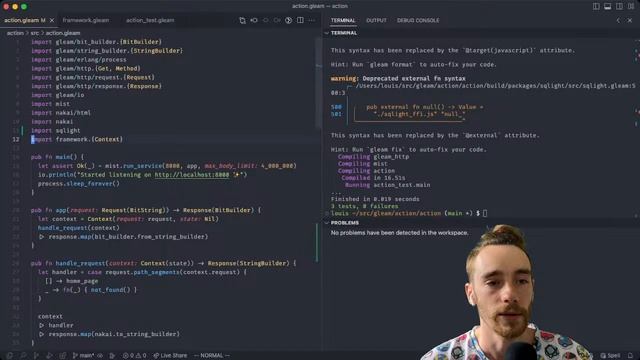Viewport: 640px width, 360px height.
Task: Click the publish icon before errors count in status bar
Action: (112, 356)
